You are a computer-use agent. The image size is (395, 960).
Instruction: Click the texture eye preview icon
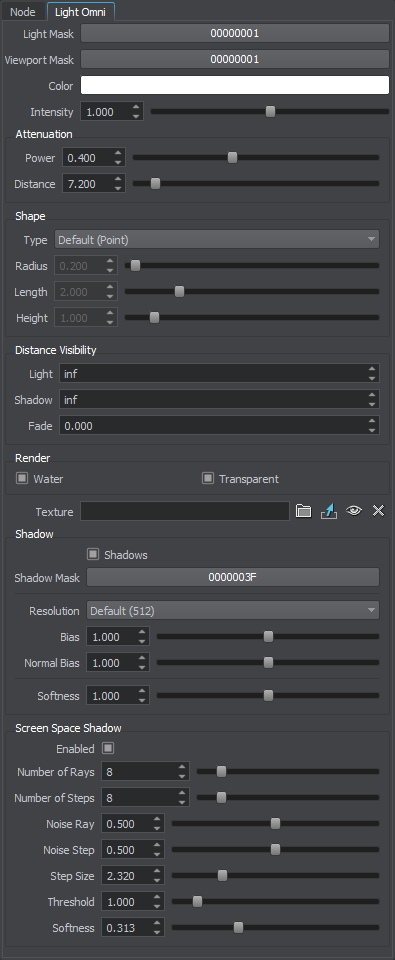coord(354,511)
